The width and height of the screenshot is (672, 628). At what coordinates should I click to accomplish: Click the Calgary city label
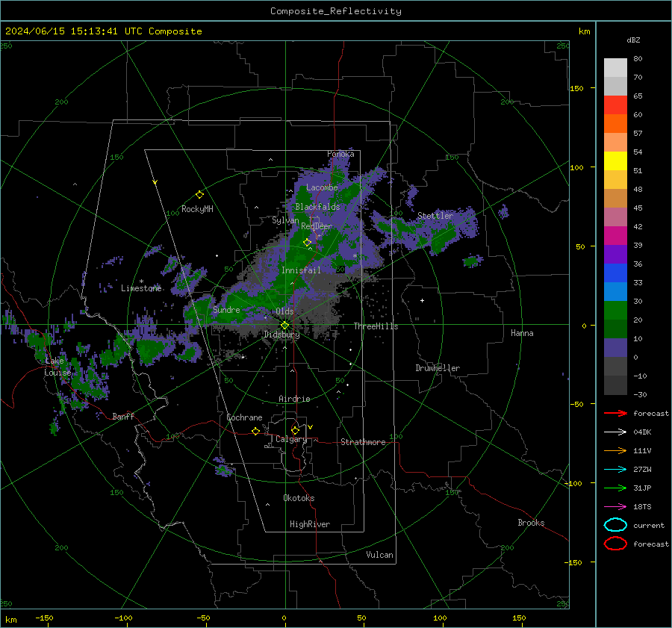tap(291, 439)
